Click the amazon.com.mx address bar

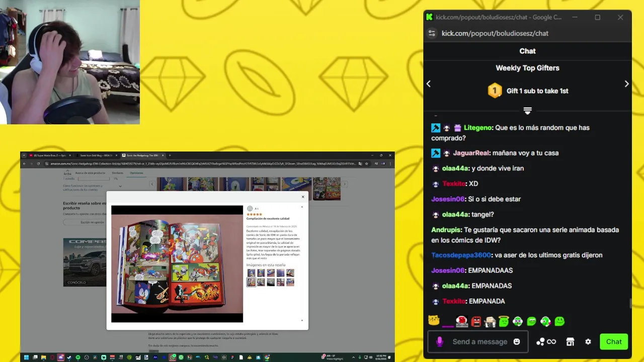[201, 163]
